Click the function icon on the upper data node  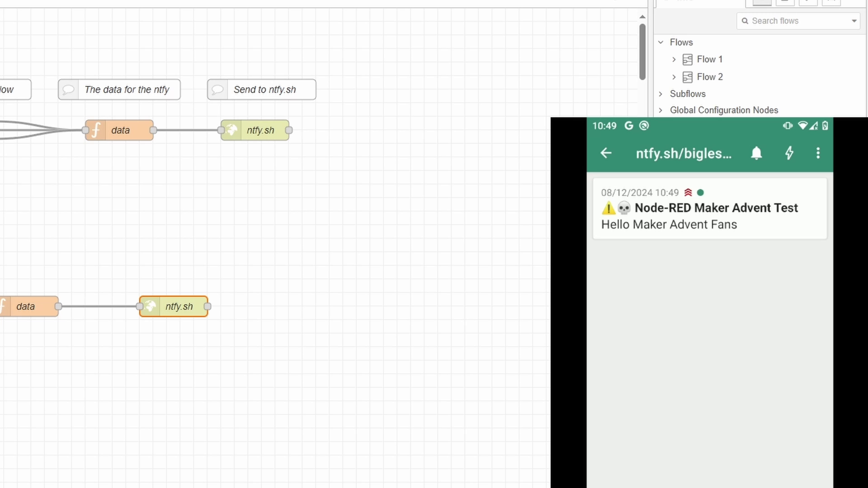(x=96, y=130)
